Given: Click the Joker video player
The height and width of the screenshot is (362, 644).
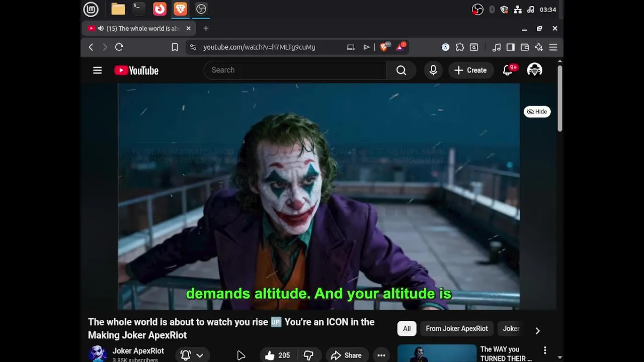Looking at the screenshot, I should point(318,196).
